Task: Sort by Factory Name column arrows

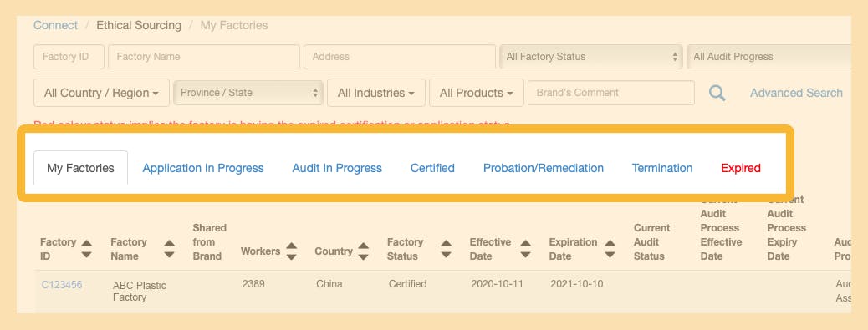Action: click(170, 249)
